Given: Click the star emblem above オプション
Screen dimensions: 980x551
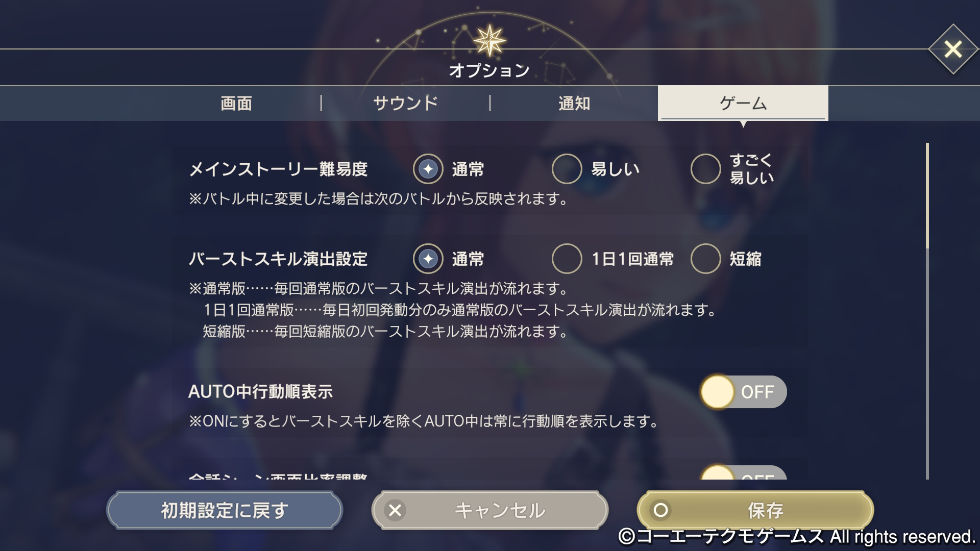Looking at the screenshot, I should (489, 41).
